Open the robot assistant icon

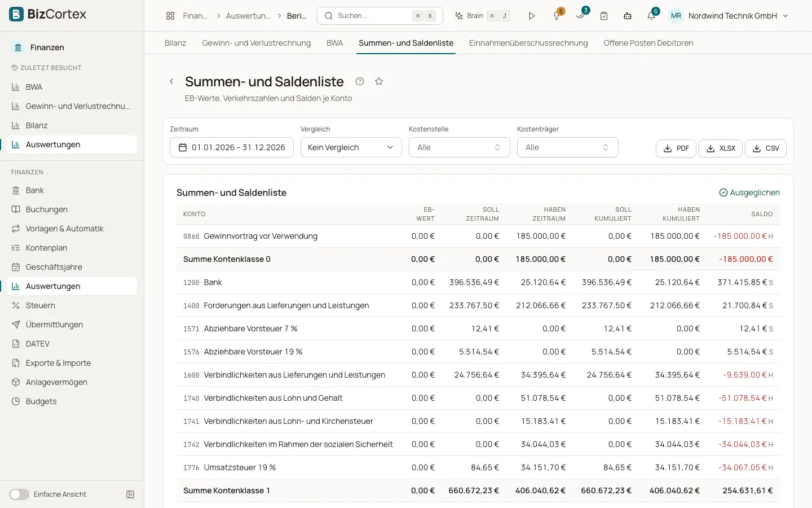coord(628,16)
